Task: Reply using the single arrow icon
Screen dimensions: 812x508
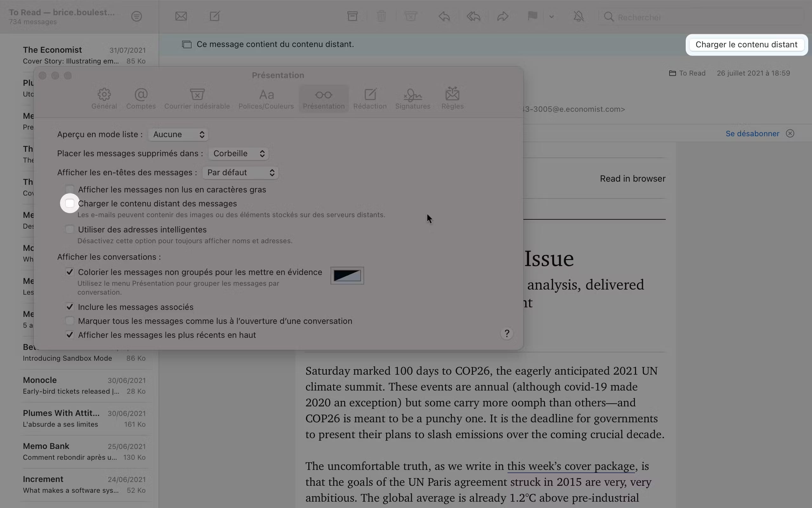Action: (x=444, y=16)
